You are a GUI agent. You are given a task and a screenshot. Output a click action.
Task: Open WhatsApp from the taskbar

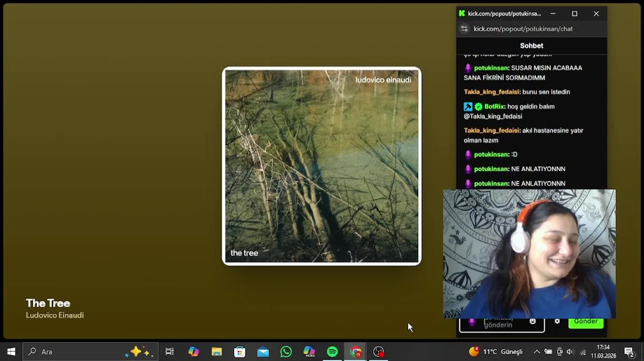pos(286,352)
